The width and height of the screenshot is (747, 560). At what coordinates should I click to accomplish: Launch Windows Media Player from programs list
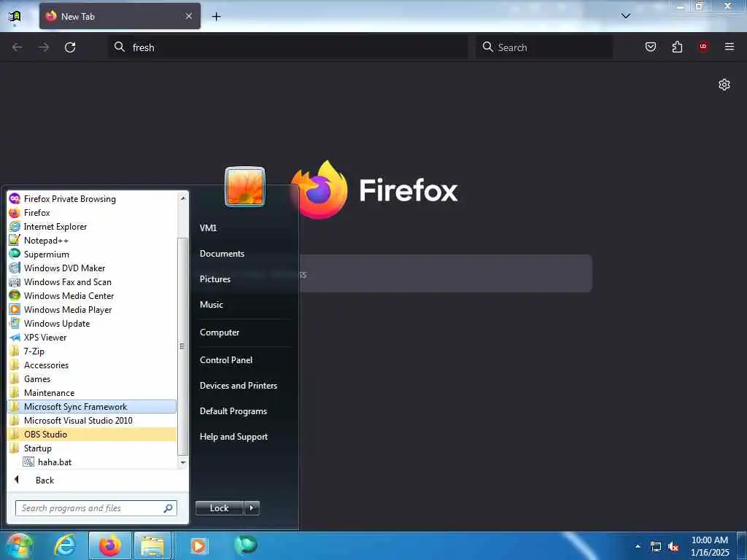[93, 309]
